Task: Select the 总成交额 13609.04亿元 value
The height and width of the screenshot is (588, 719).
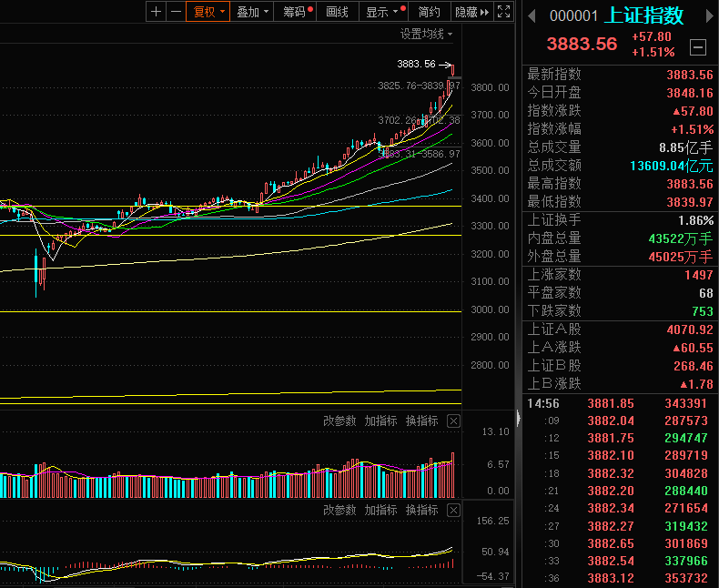Action: coord(672,166)
